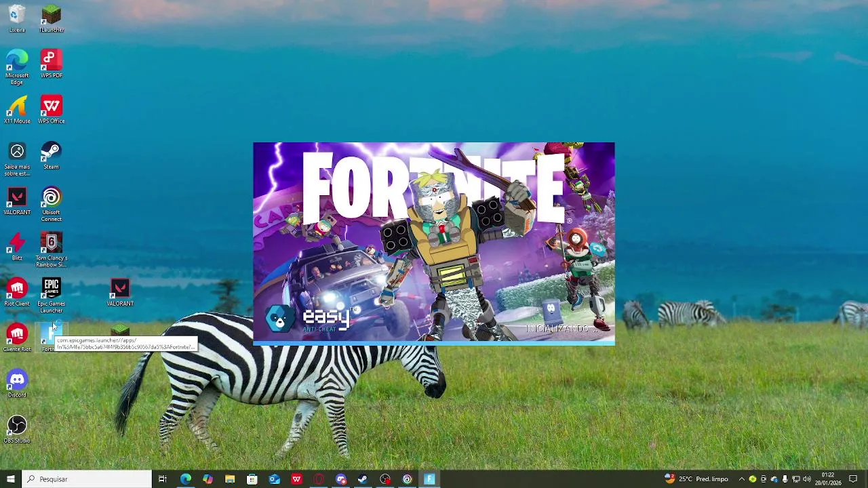
Task: Open Outlook from the taskbar
Action: (274, 479)
